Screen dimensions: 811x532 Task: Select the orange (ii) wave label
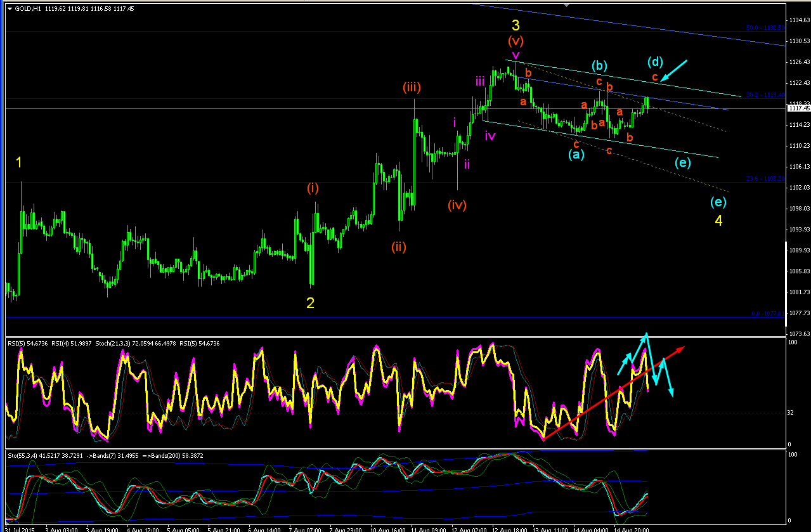(398, 247)
